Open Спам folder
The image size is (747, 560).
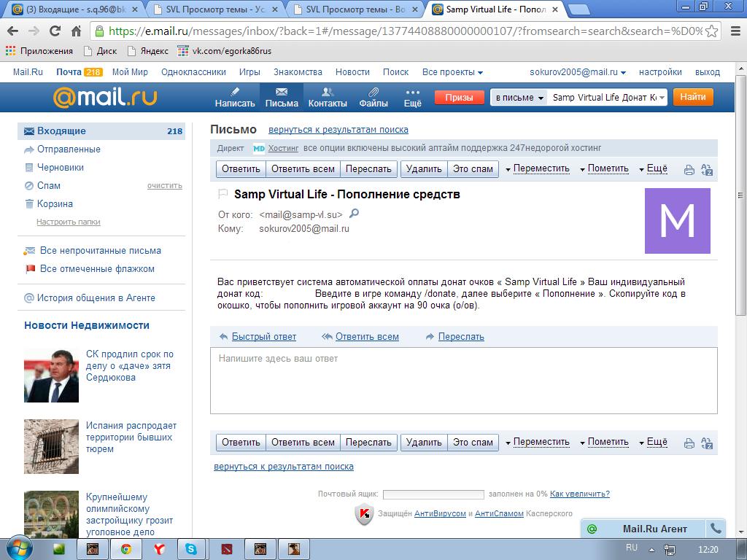click(x=49, y=185)
